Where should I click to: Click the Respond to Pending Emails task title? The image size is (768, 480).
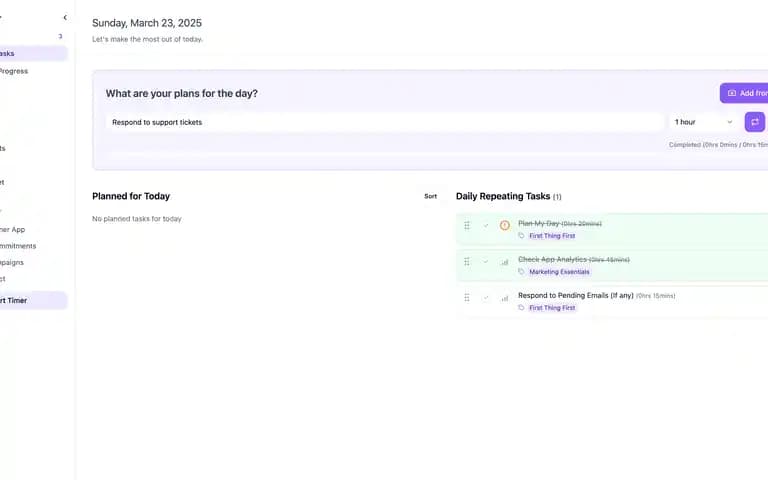click(x=576, y=295)
